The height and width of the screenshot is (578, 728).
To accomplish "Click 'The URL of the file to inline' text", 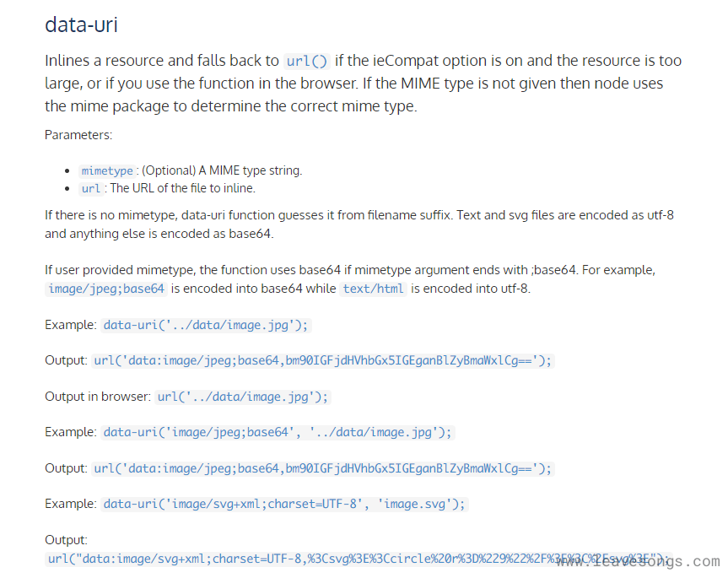I will click(x=182, y=188).
